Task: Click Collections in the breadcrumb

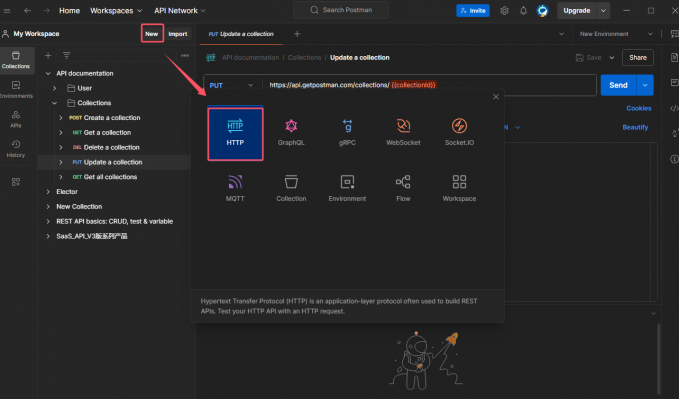Action: (x=304, y=58)
